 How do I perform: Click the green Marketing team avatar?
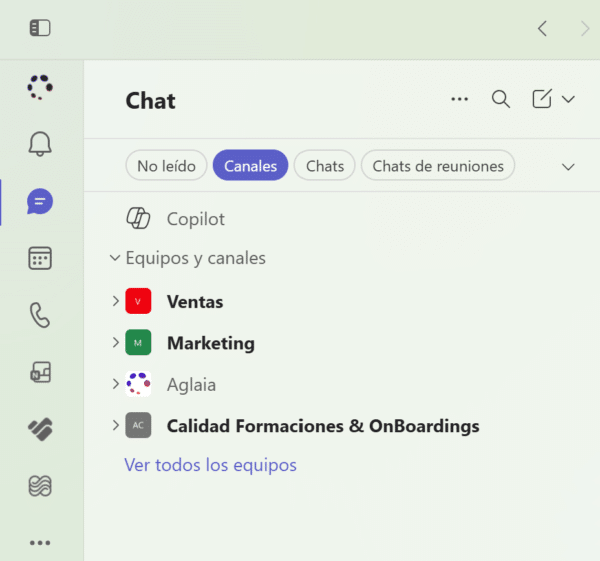pos(138,342)
